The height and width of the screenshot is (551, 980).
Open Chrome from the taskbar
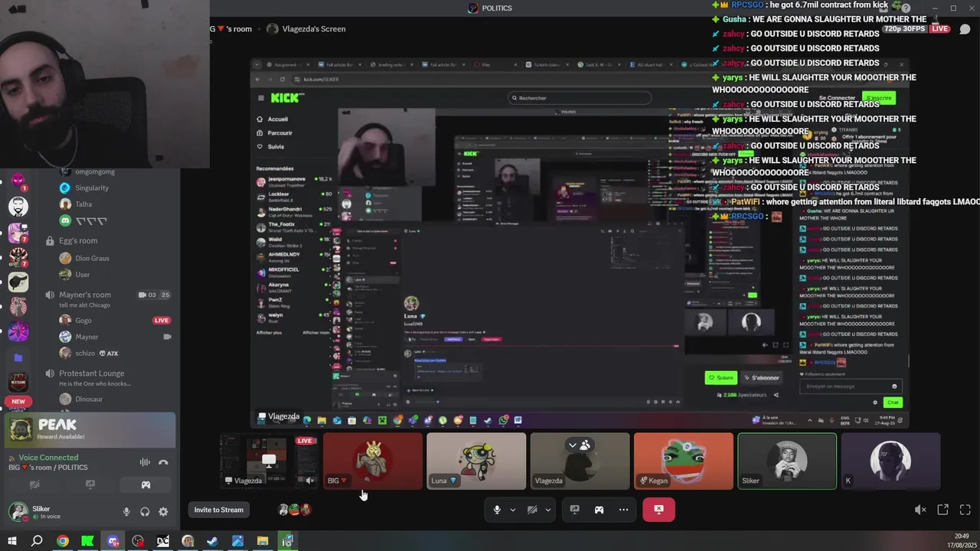[63, 541]
